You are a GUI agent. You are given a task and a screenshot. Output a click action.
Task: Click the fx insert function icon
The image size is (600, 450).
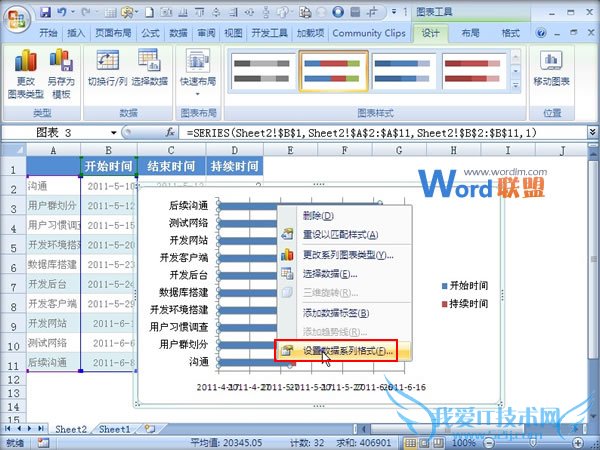point(170,133)
